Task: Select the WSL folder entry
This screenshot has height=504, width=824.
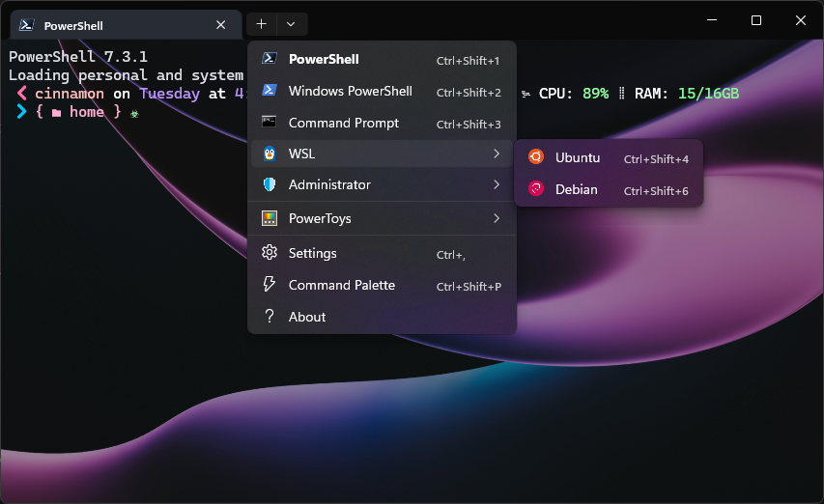Action: (382, 154)
